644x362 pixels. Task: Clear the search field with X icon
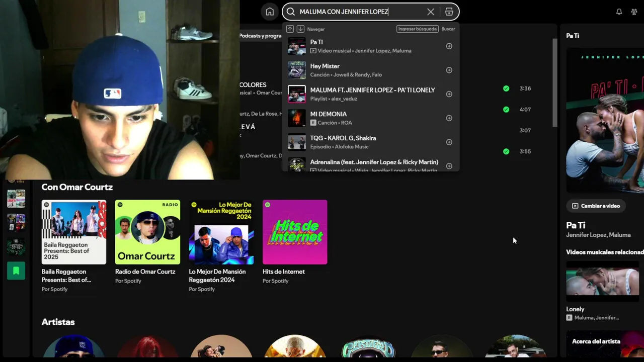tap(431, 12)
